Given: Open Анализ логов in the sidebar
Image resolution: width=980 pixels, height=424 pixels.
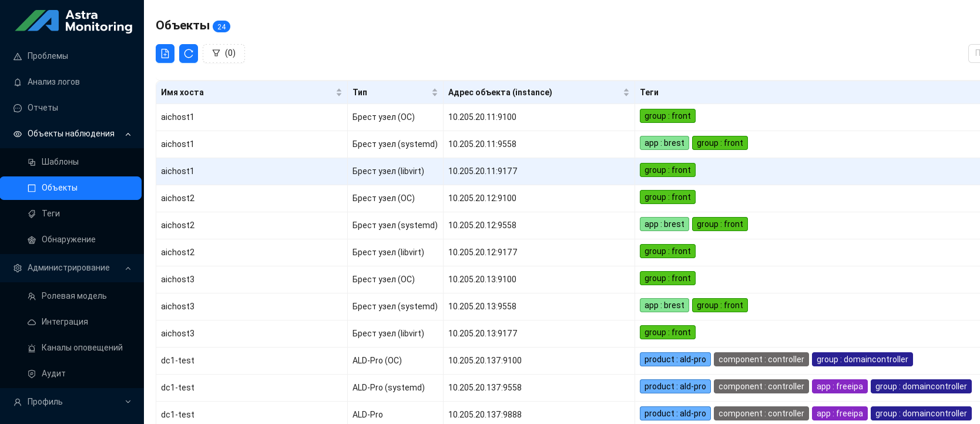Looking at the screenshot, I should coord(53,82).
